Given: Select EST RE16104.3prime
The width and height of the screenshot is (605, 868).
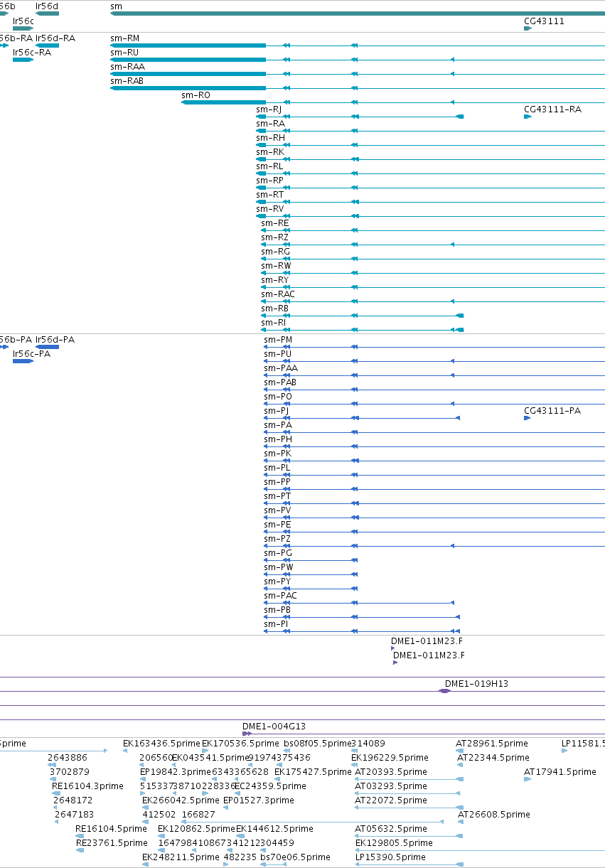Looking at the screenshot, I should point(87,786).
